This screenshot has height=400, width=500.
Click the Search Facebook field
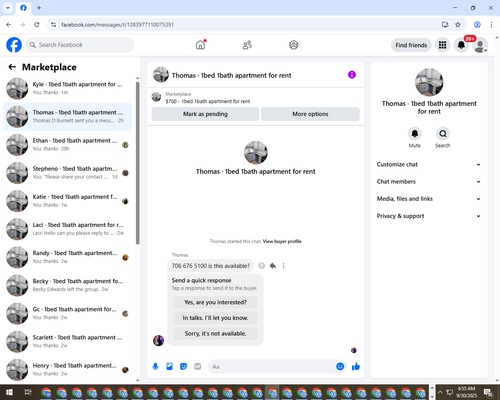pos(80,45)
